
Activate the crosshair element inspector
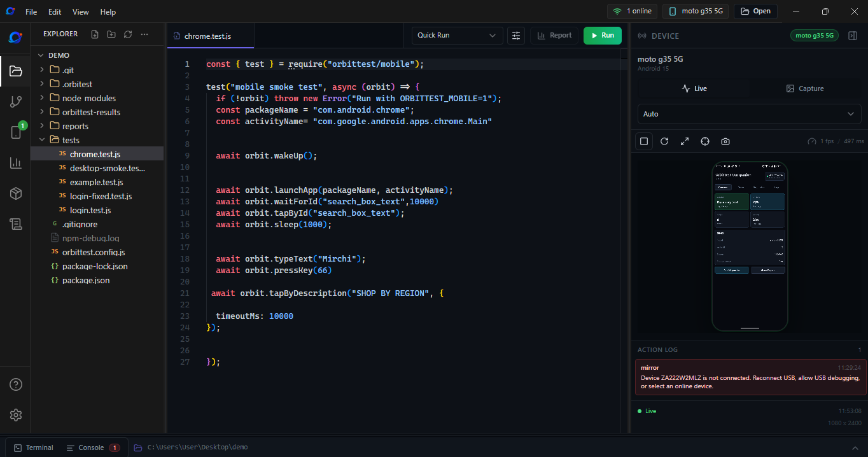705,141
